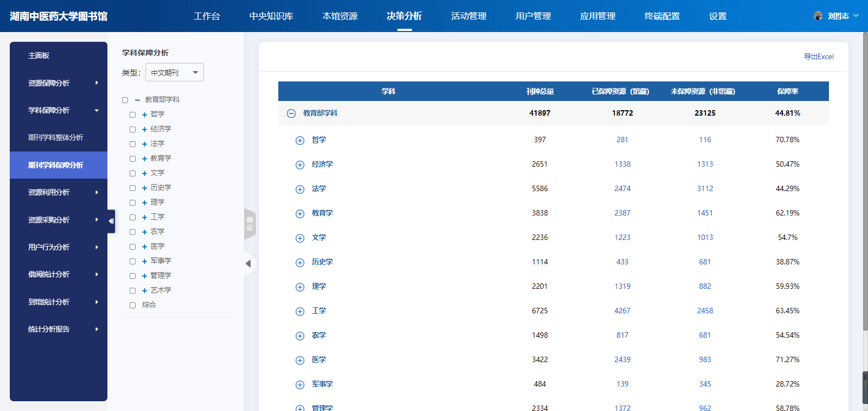Expand the 农学 row in the table
This screenshot has height=411, width=868.
[x=300, y=336]
